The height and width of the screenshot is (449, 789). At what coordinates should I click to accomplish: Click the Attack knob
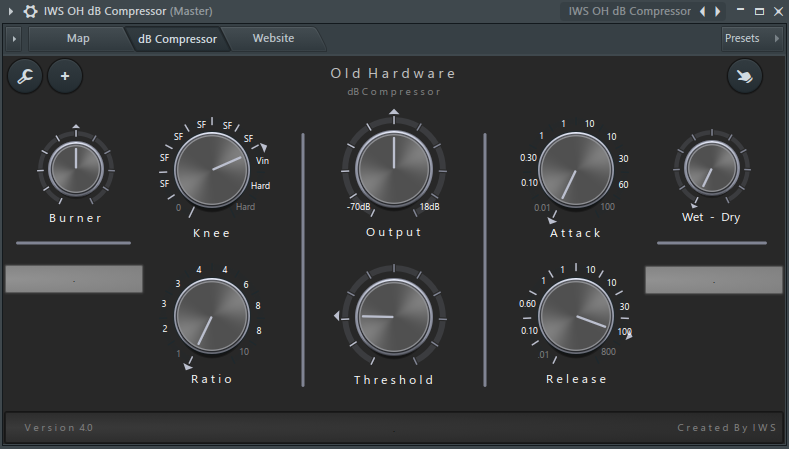576,170
